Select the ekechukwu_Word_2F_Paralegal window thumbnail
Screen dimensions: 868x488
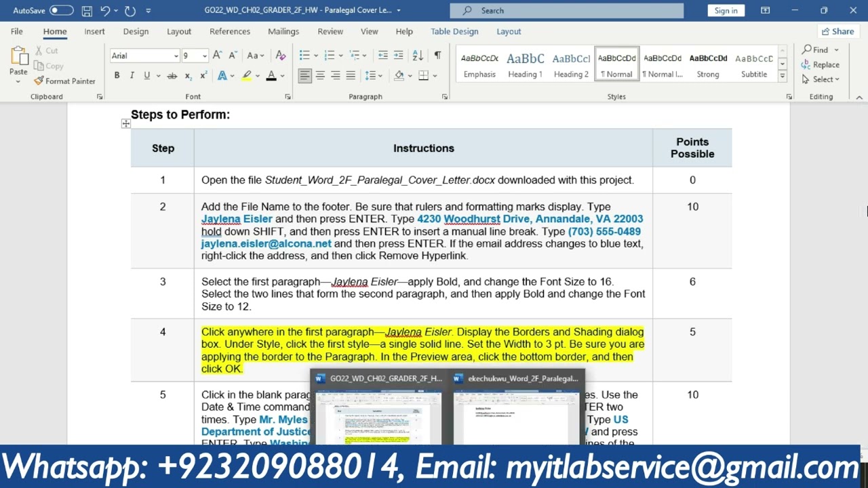click(517, 407)
